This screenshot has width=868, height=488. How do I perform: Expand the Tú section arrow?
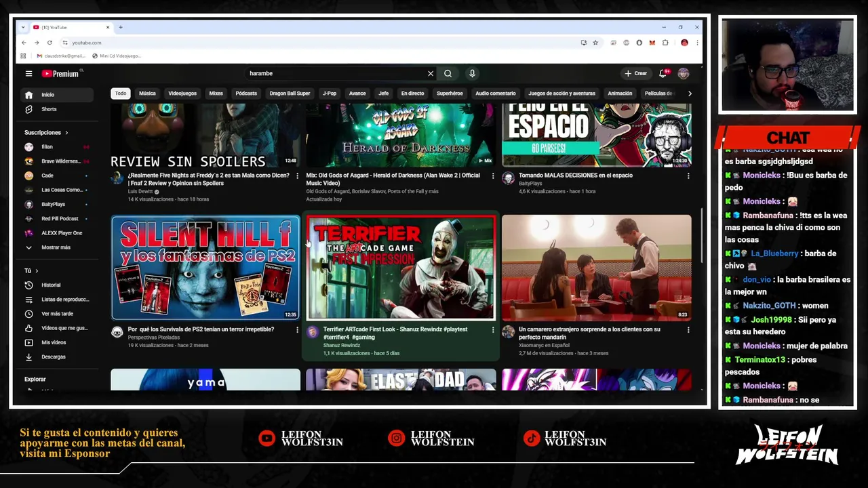pos(37,270)
